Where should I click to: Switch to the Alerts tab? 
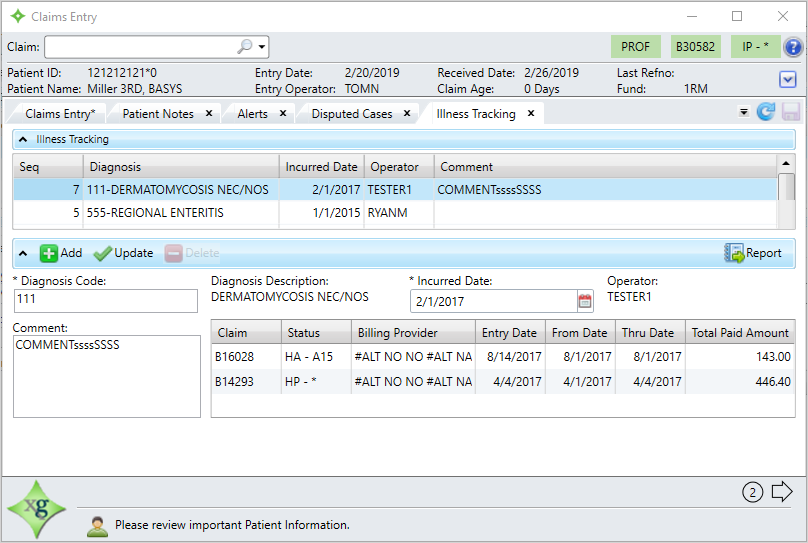pyautogui.click(x=252, y=114)
